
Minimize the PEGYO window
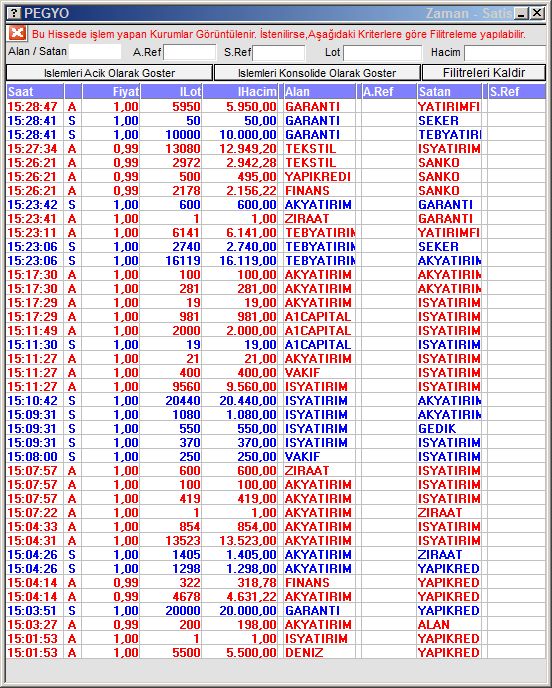[521, 13]
